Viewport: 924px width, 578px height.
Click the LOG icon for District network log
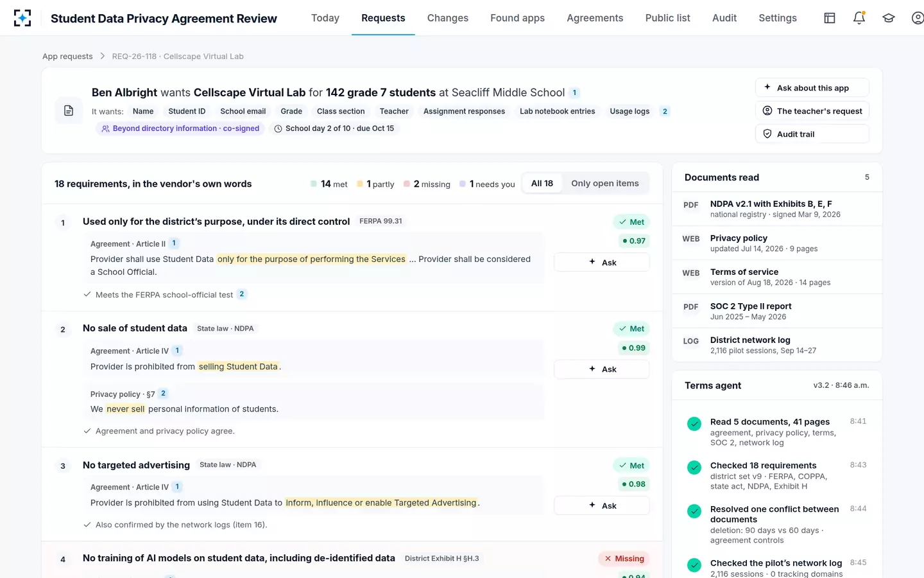[691, 341]
